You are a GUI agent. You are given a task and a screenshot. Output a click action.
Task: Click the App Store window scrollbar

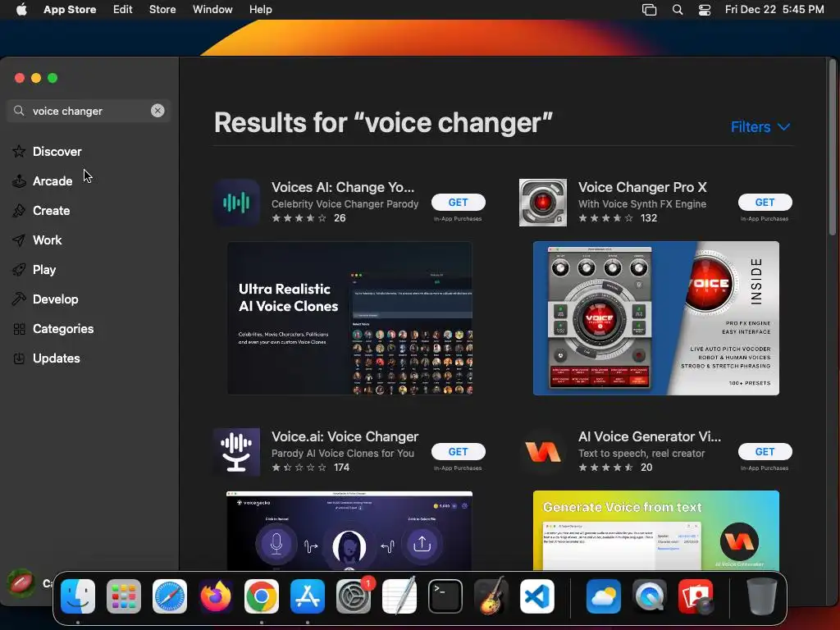coord(832,148)
